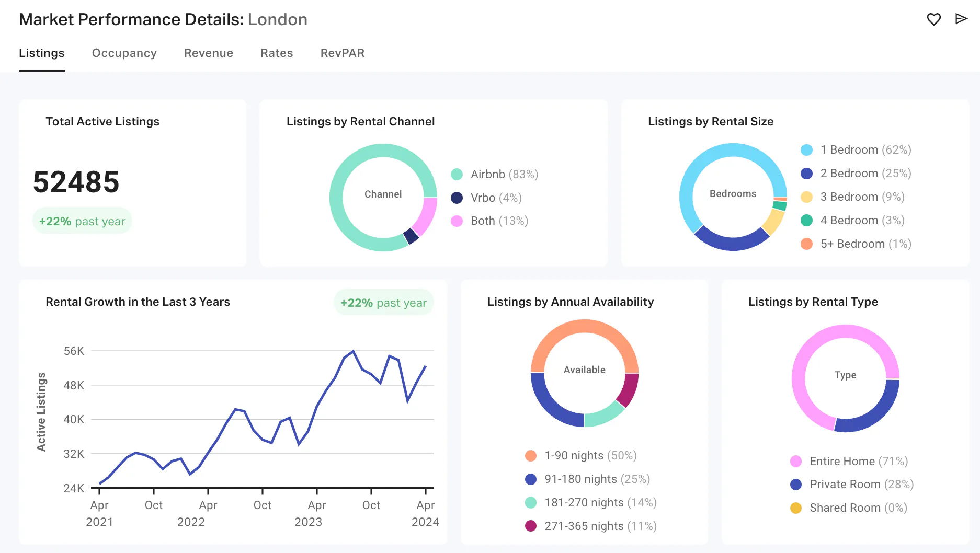Click the 1-90 nights (50%) label
Screen dimensions: 980x553
tap(590, 456)
